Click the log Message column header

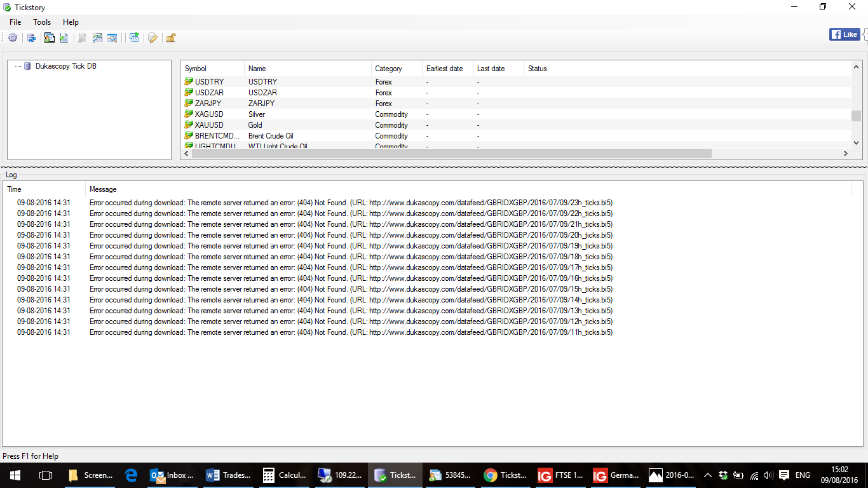[468, 189]
